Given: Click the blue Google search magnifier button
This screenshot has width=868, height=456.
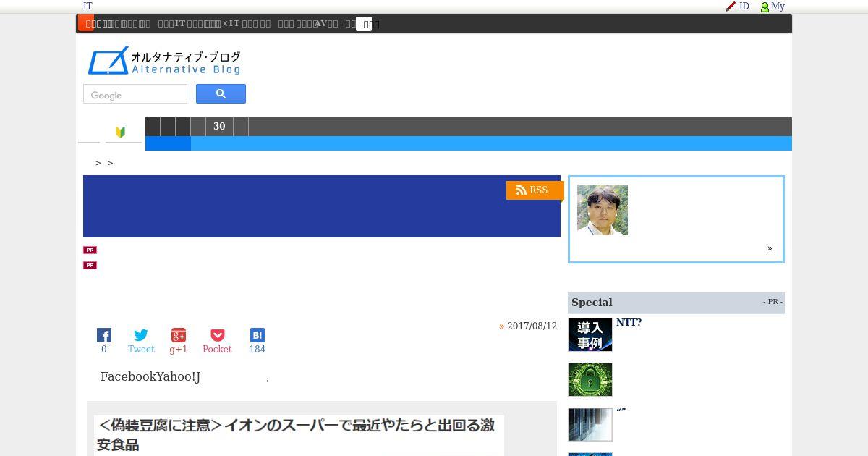Looking at the screenshot, I should click(x=221, y=94).
